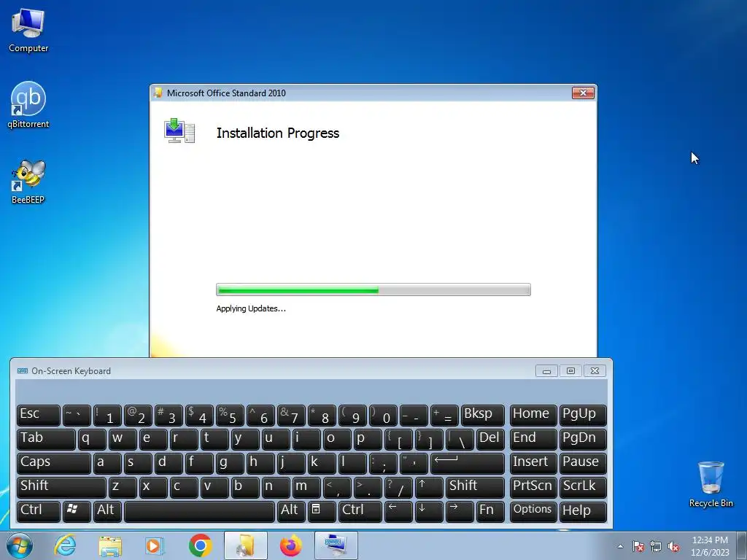Toggle the Fn key
747x560 pixels.
[490, 511]
